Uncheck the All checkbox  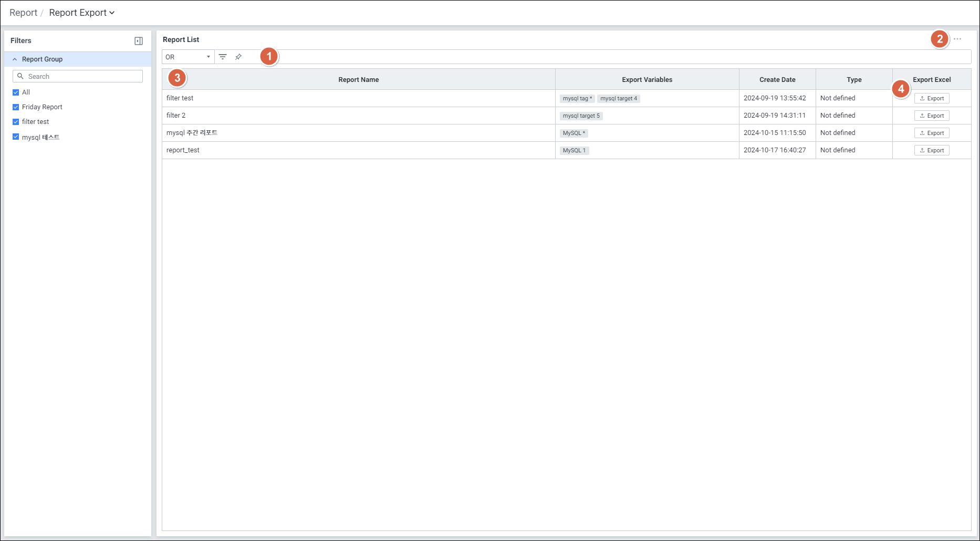[x=16, y=92]
